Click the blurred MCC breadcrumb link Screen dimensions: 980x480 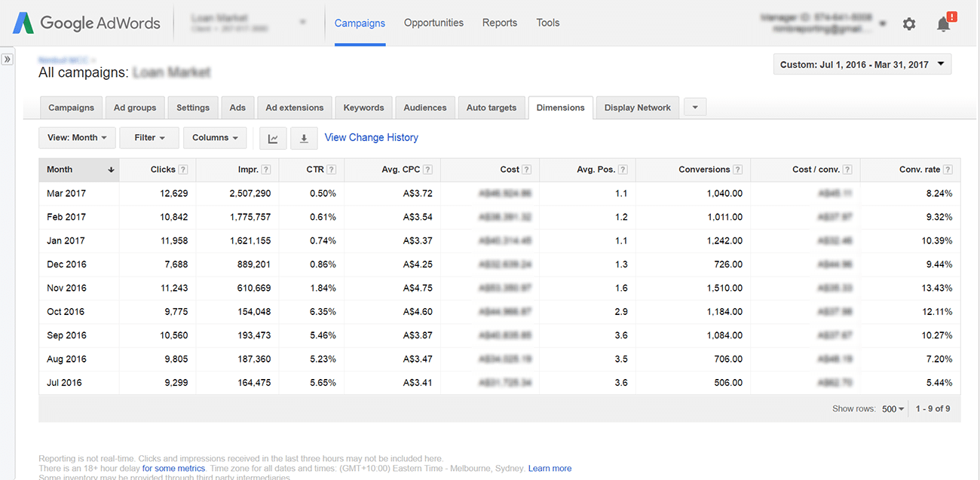coord(63,60)
